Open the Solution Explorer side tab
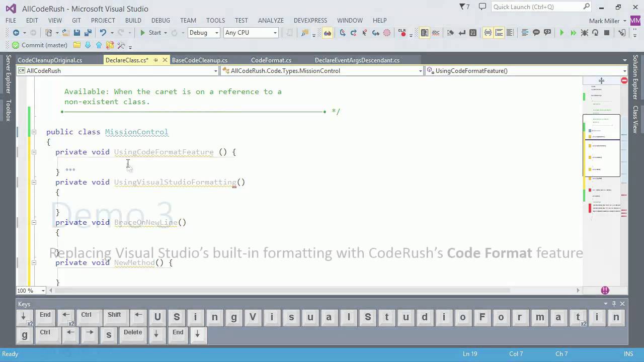Image resolution: width=644 pixels, height=362 pixels. 635,77
